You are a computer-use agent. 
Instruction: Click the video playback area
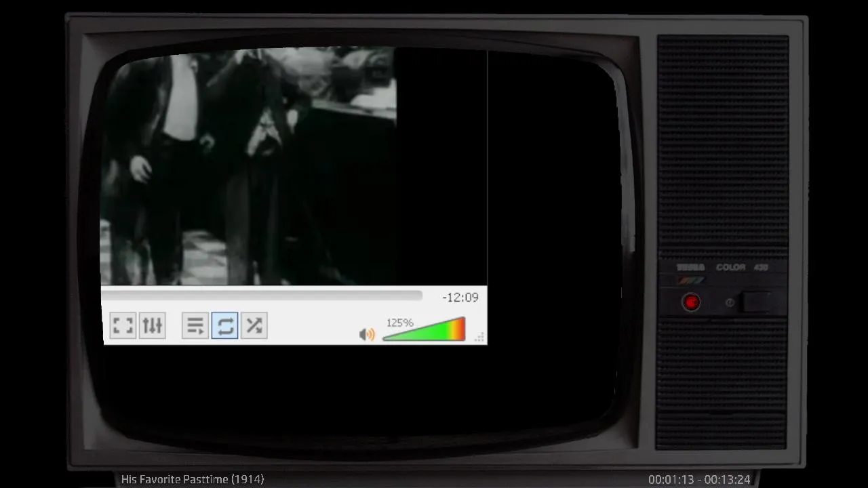coord(294,167)
